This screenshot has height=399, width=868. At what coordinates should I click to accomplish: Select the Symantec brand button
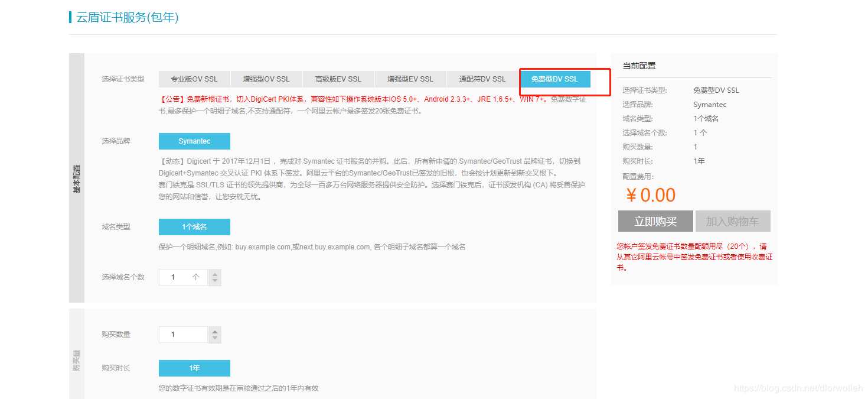pos(194,141)
